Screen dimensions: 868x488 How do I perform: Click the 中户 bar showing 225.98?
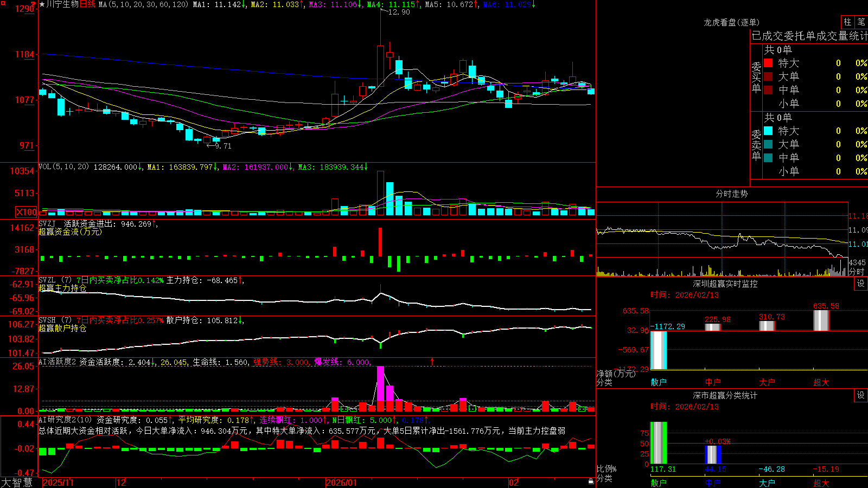(x=713, y=327)
